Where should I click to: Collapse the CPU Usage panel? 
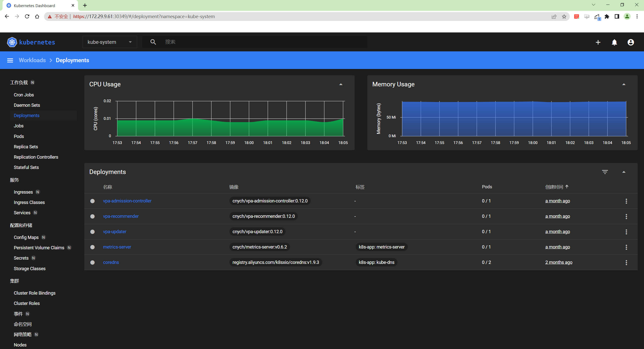(341, 84)
